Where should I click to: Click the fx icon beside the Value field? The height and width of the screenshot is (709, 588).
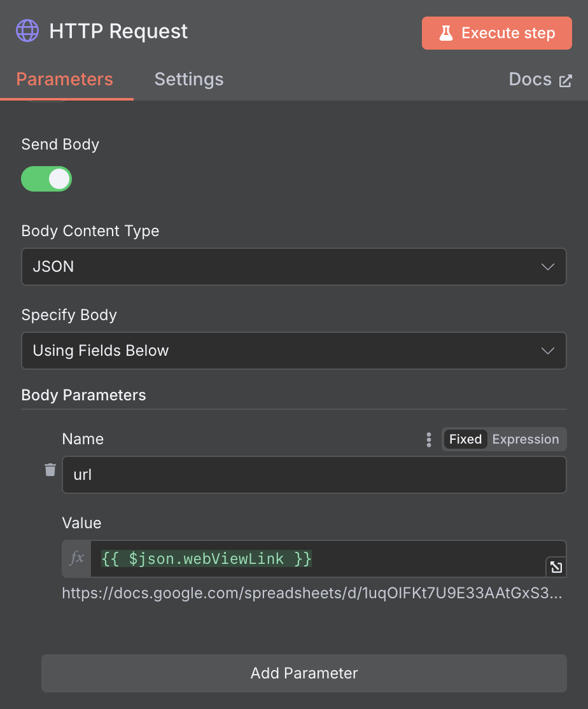76,558
